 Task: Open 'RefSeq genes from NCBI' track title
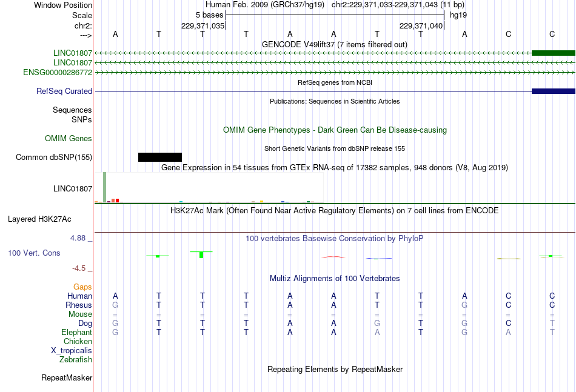tap(335, 82)
